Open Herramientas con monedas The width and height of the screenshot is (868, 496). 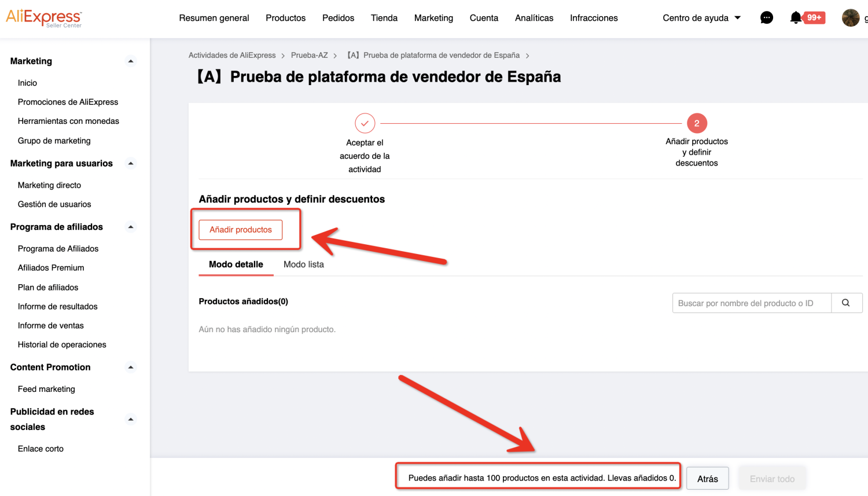tap(68, 121)
